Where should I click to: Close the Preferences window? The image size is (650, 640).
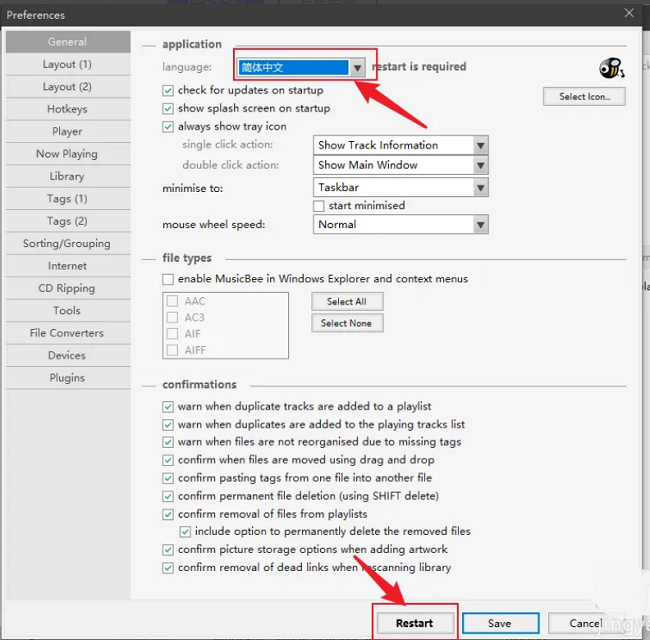pyautogui.click(x=629, y=13)
